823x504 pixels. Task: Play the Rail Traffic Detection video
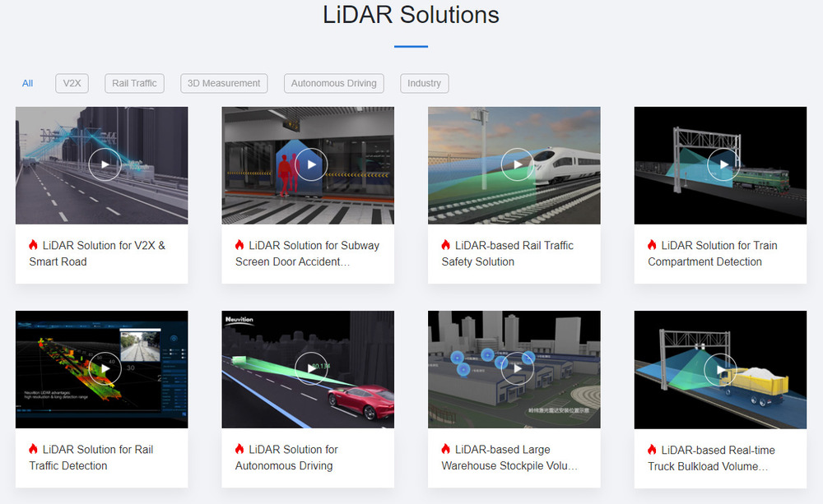pos(105,368)
